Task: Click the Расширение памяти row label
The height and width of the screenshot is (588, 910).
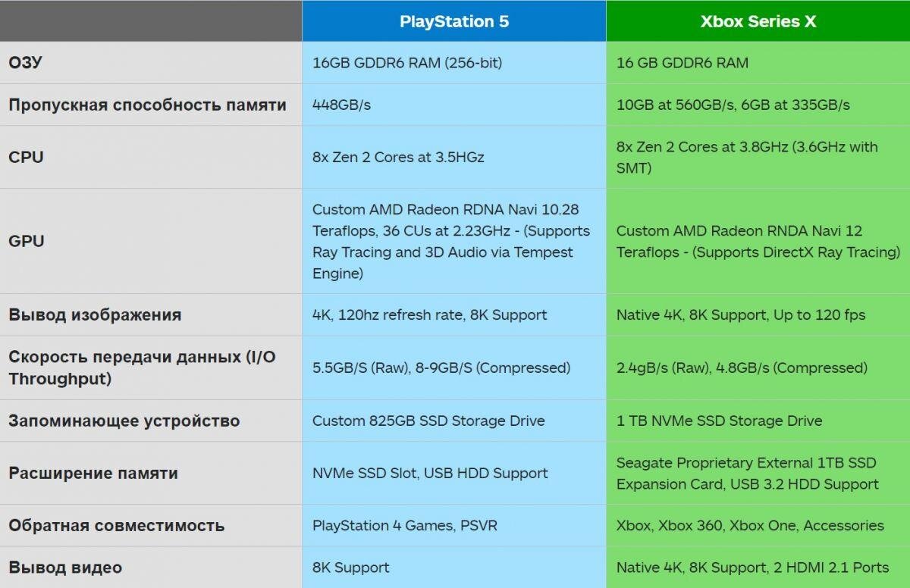Action: coord(93,473)
